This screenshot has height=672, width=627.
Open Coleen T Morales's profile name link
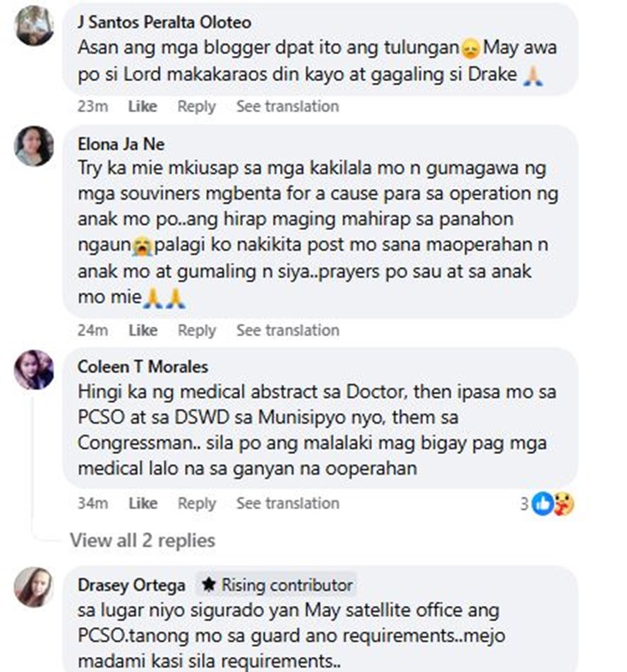(143, 367)
